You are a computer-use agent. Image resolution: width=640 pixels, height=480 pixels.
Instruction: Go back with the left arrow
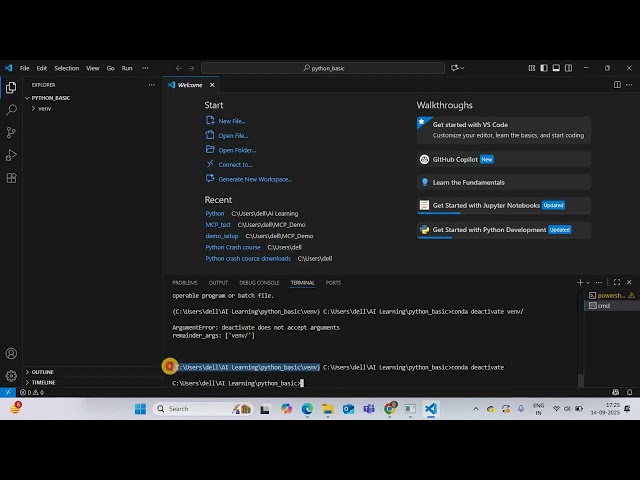click(x=178, y=68)
